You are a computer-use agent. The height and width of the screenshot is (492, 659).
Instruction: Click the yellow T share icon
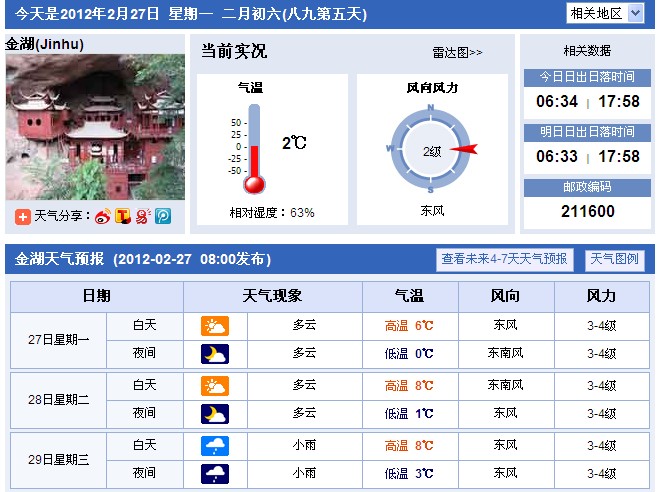point(123,215)
